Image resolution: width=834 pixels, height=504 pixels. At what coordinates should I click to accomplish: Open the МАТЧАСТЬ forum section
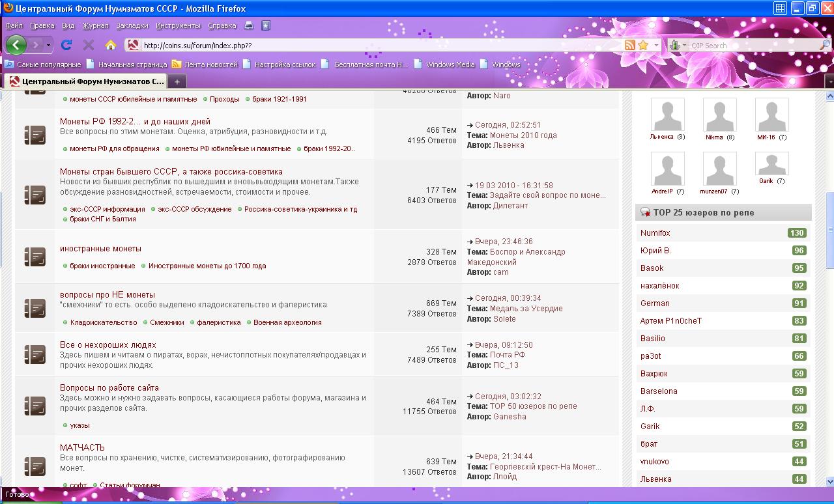82,447
